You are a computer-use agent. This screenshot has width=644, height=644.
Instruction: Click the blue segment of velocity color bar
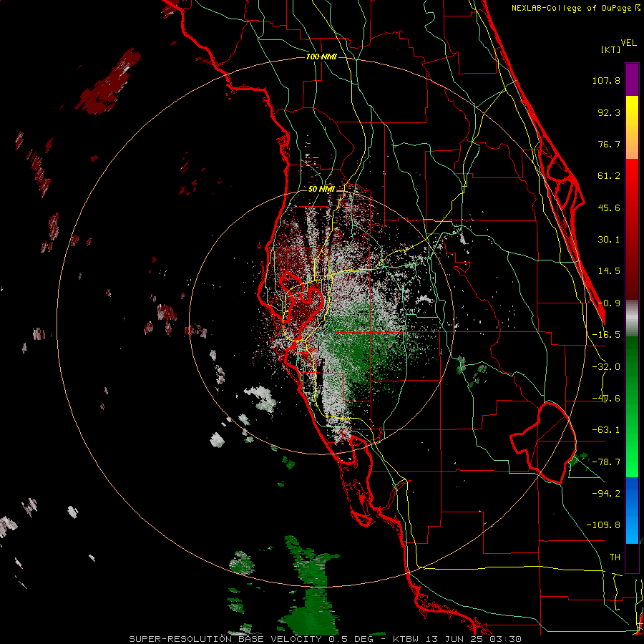tap(632, 510)
